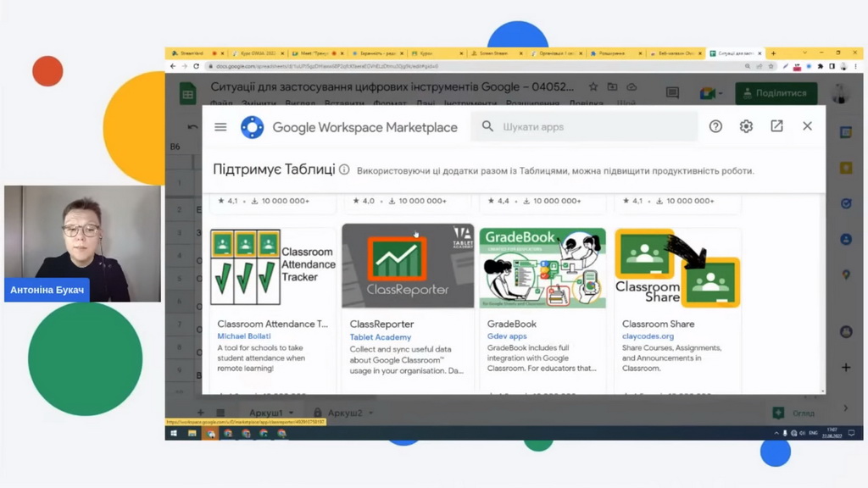
Task: Open the Classroom Attendance Tracker thumbnail
Action: [x=273, y=267]
